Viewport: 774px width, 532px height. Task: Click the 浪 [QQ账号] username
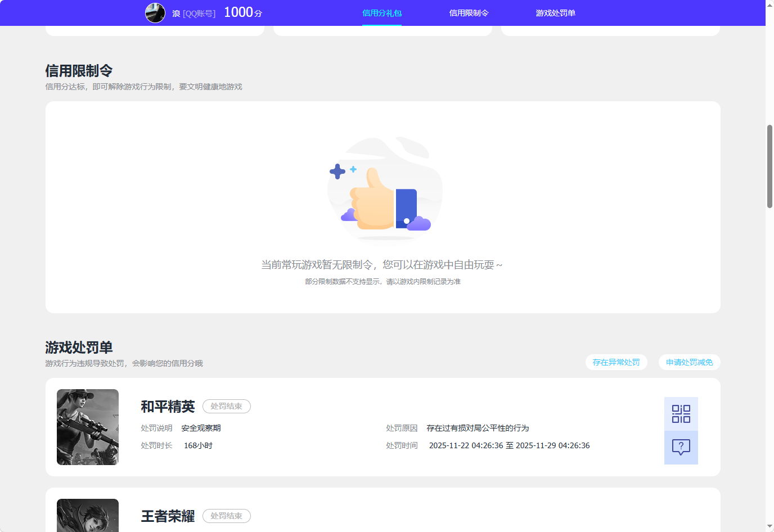click(193, 13)
